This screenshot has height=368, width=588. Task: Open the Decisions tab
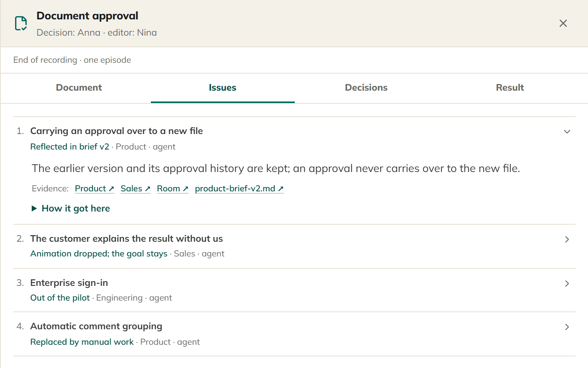click(x=366, y=88)
